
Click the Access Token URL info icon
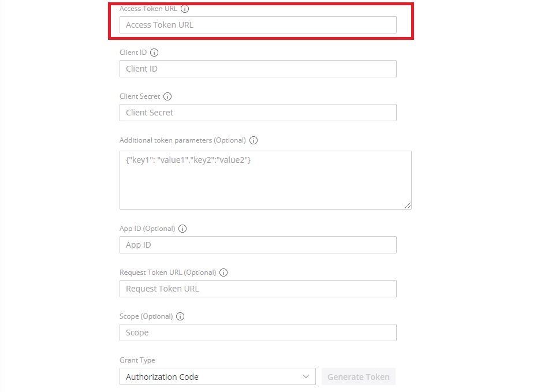pyautogui.click(x=185, y=9)
